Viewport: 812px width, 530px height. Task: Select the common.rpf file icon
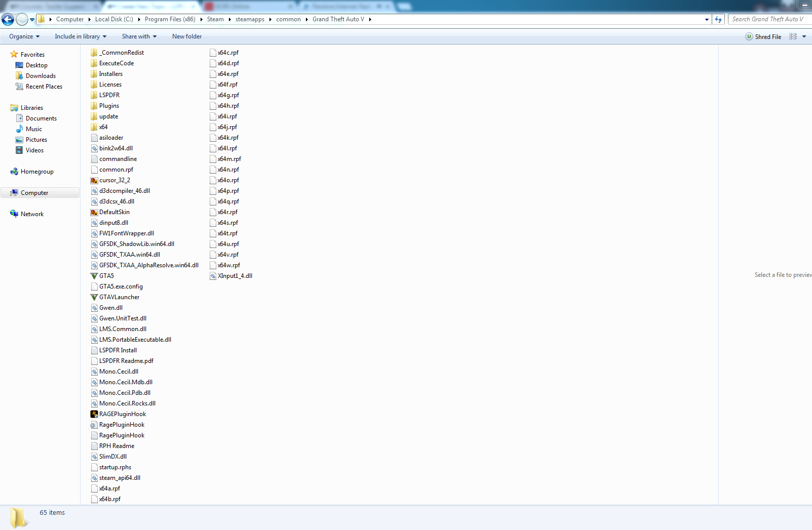[x=94, y=170]
